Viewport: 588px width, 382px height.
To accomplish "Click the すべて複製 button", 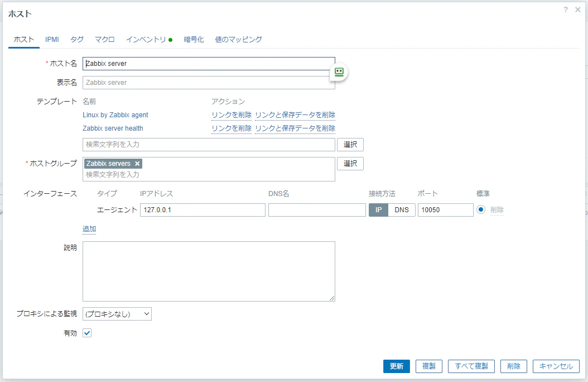I will pos(471,366).
